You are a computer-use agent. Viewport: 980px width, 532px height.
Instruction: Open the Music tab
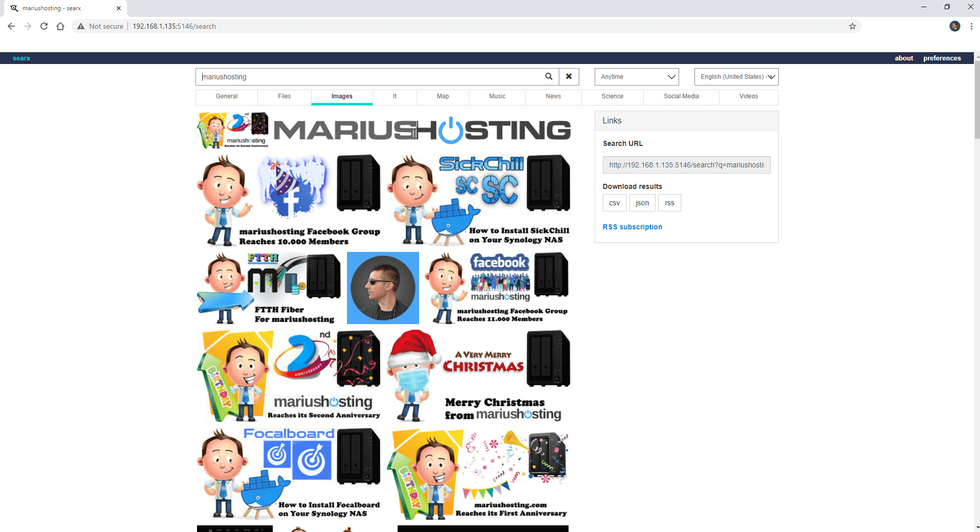click(497, 96)
